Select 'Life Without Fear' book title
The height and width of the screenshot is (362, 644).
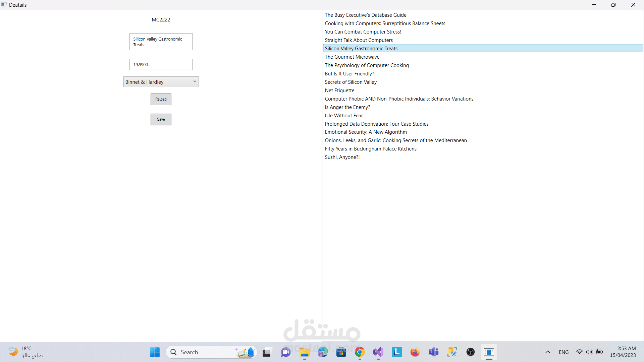coord(343,116)
